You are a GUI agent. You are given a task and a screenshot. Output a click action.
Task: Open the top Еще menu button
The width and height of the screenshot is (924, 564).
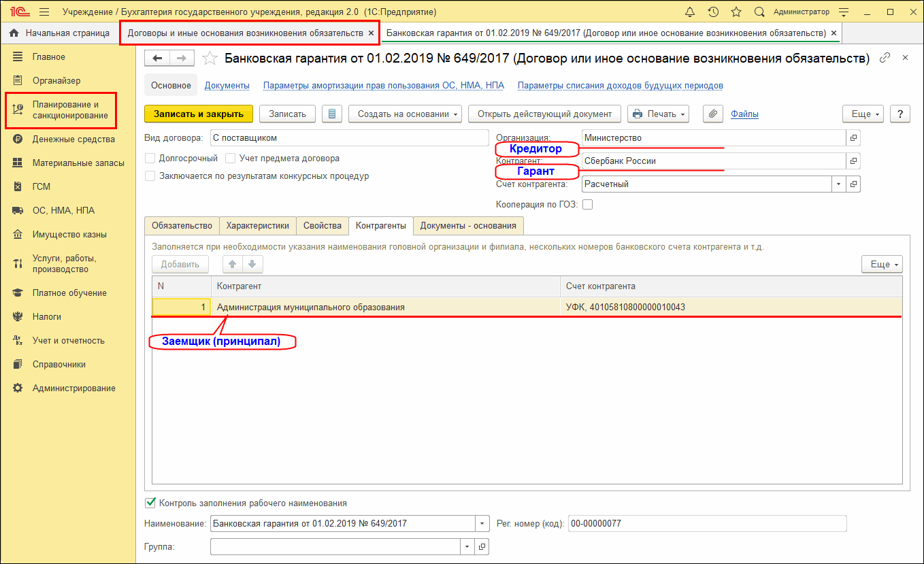pos(863,114)
